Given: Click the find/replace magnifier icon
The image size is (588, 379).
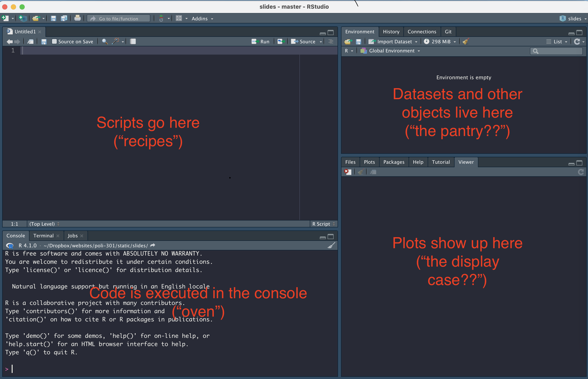Looking at the screenshot, I should (105, 41).
